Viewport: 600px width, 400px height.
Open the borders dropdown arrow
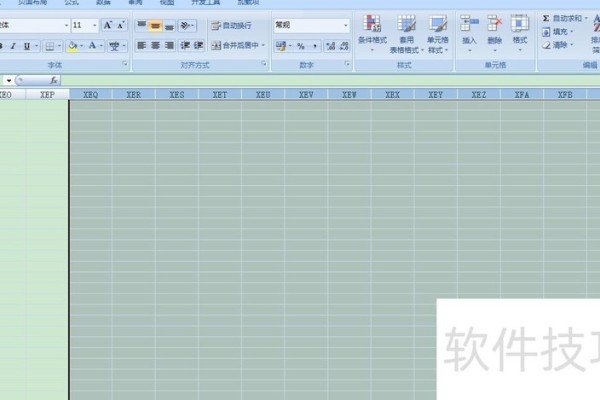point(60,46)
